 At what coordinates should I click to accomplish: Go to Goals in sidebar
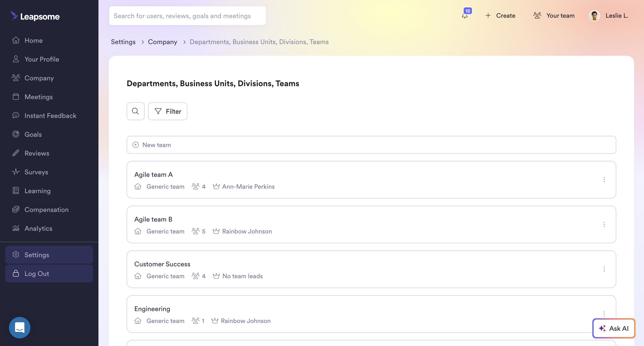pos(33,135)
